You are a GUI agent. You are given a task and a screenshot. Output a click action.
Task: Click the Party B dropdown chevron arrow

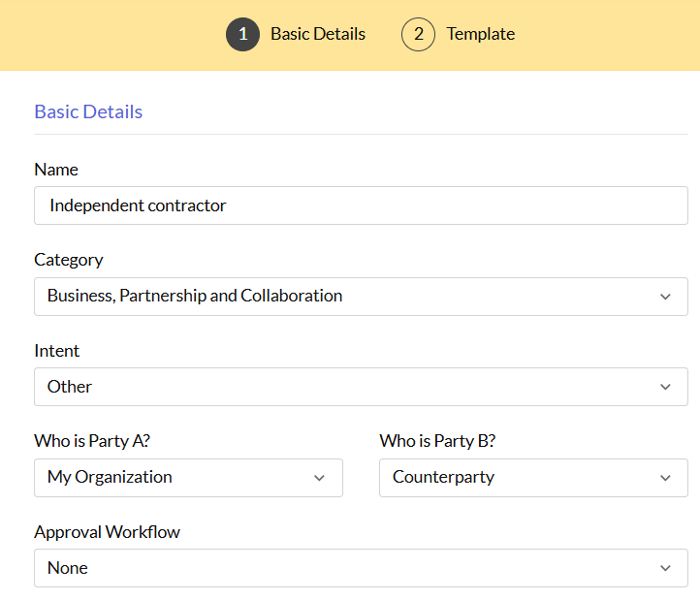665,478
